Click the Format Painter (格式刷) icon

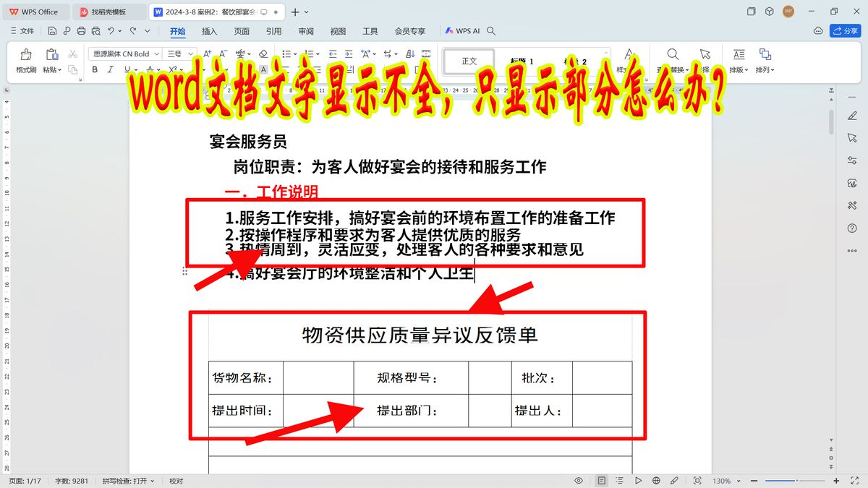click(26, 54)
